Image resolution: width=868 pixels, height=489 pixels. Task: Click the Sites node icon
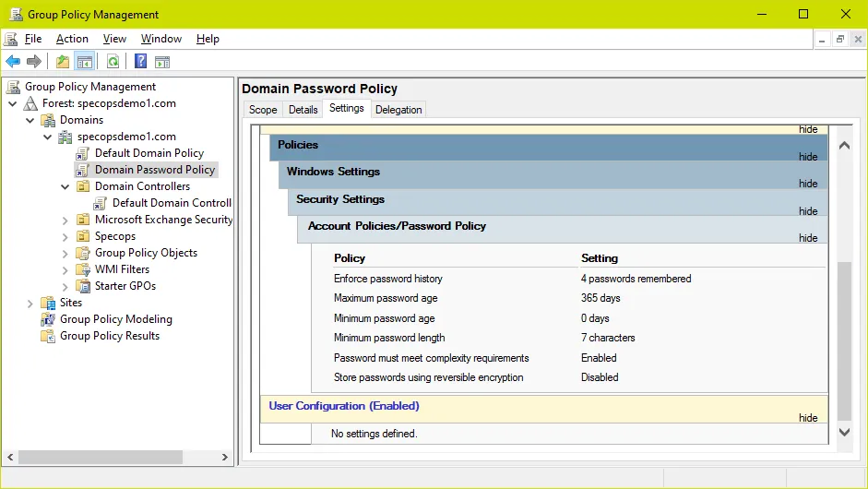tap(48, 303)
